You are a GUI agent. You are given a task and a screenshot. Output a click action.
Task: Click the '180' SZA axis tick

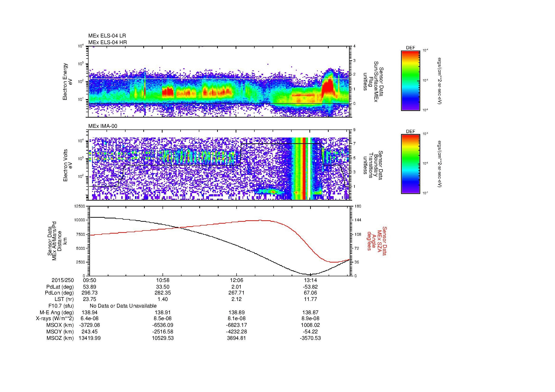[x=358, y=206]
